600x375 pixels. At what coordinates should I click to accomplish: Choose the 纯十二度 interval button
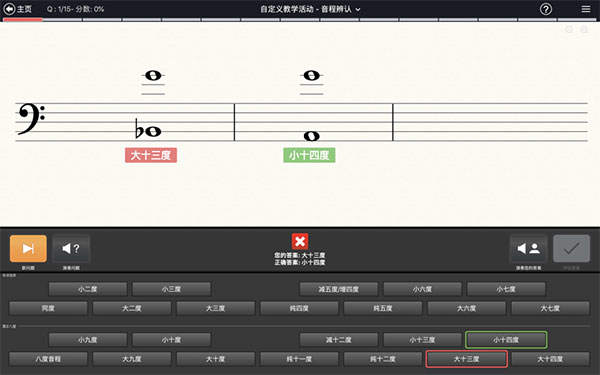[x=383, y=359]
